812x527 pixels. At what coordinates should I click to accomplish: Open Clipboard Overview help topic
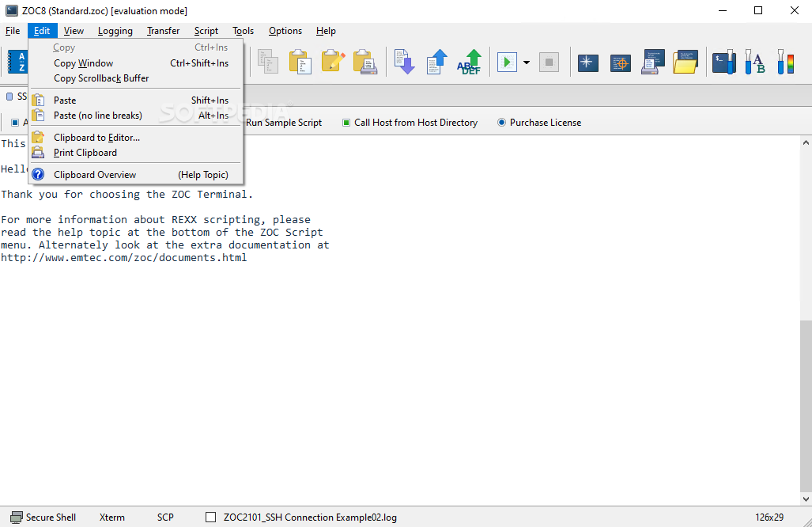136,175
